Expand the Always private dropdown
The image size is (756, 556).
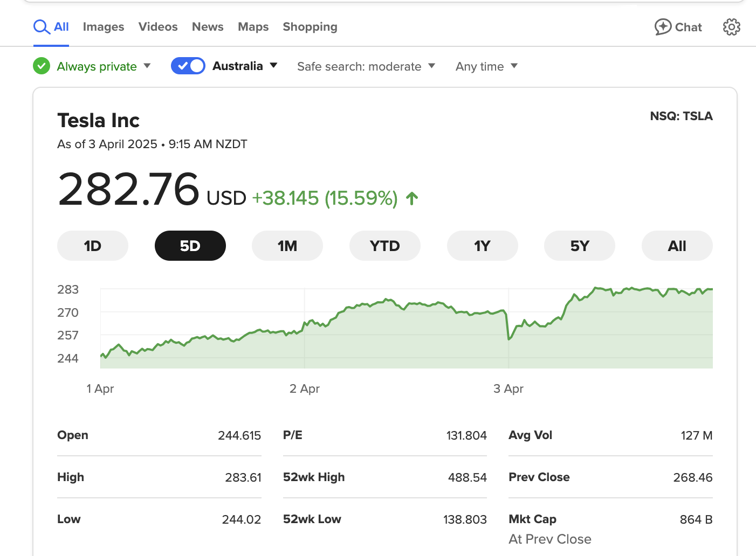147,66
